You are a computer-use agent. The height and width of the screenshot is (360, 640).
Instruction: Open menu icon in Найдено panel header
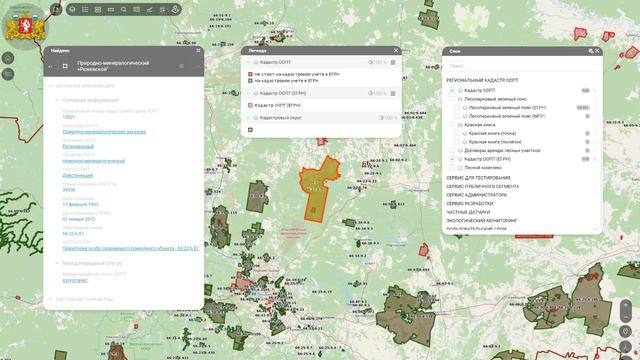[181, 66]
